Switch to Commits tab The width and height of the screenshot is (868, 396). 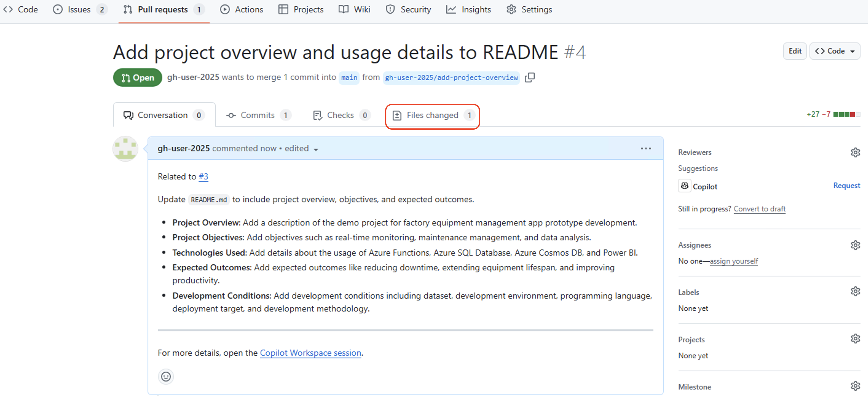(x=258, y=116)
